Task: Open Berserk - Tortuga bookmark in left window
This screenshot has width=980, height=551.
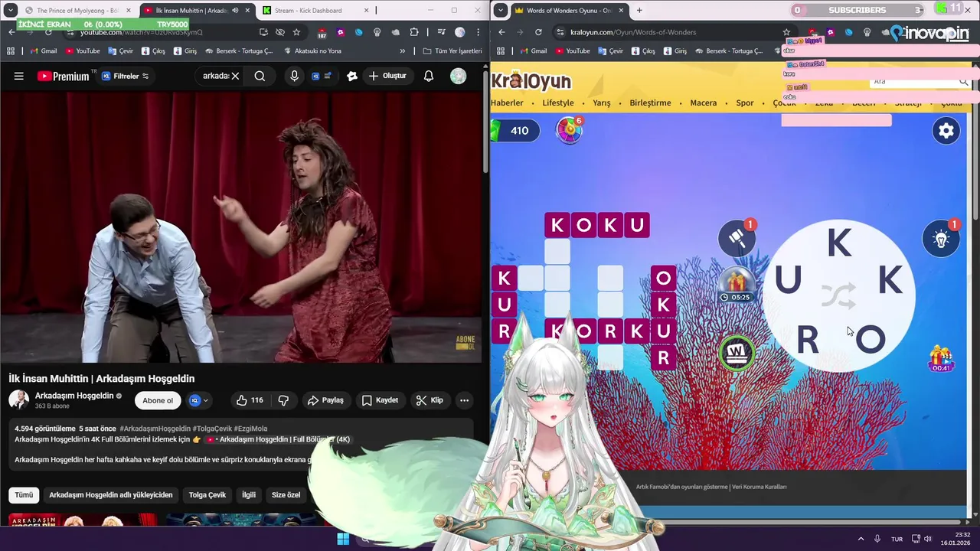Action: click(x=239, y=51)
